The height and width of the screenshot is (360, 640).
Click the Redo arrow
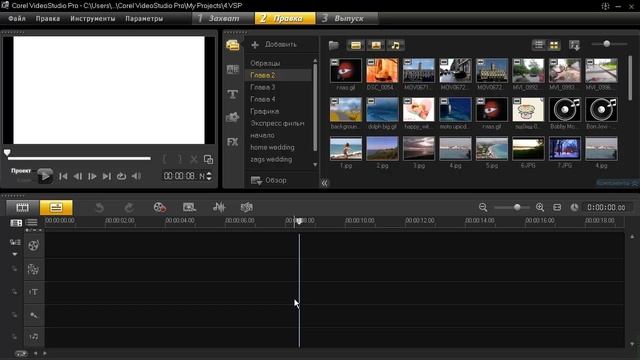(129, 208)
